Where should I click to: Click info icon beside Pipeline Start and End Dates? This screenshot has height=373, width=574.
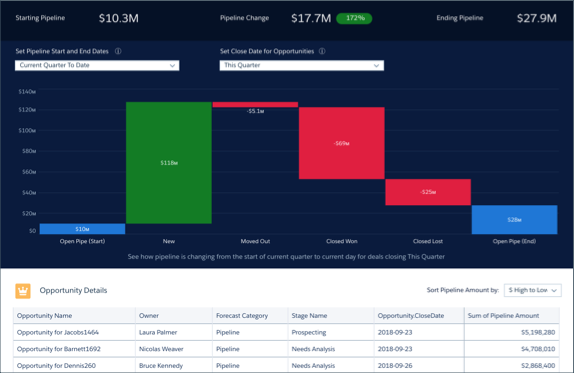[x=118, y=51]
